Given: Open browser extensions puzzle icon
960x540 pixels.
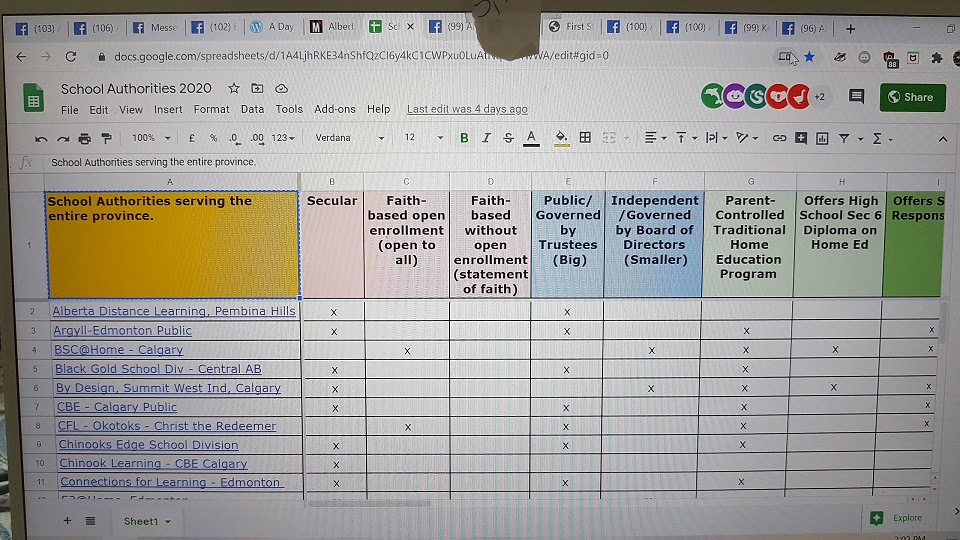Looking at the screenshot, I should coord(937,58).
